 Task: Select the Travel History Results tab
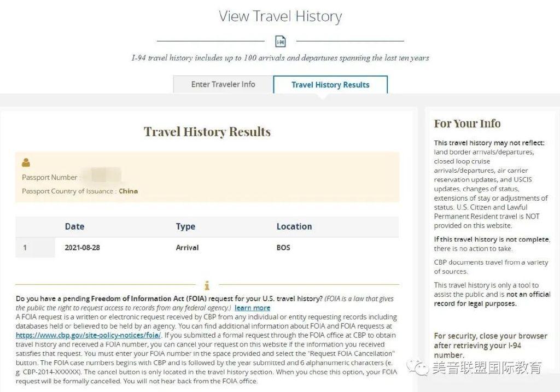(330, 85)
